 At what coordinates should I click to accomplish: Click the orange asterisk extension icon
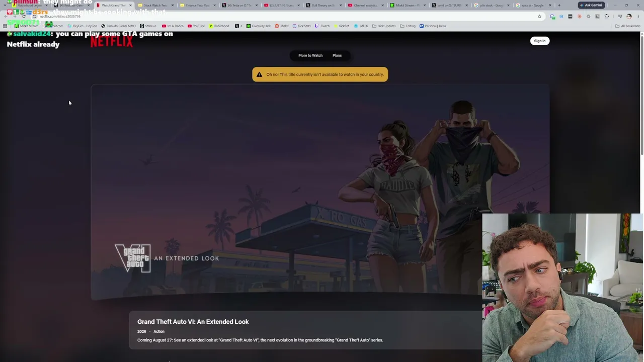579,16
